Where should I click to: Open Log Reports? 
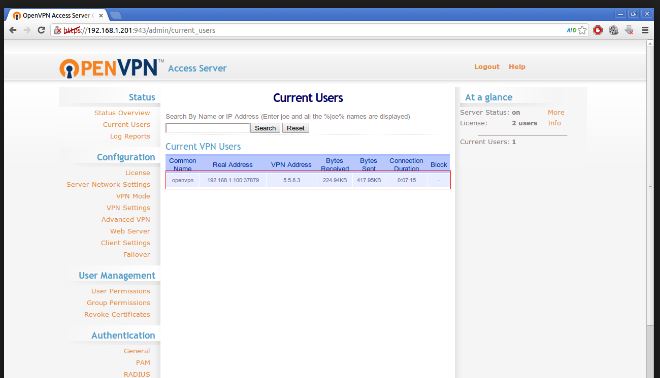(x=130, y=136)
